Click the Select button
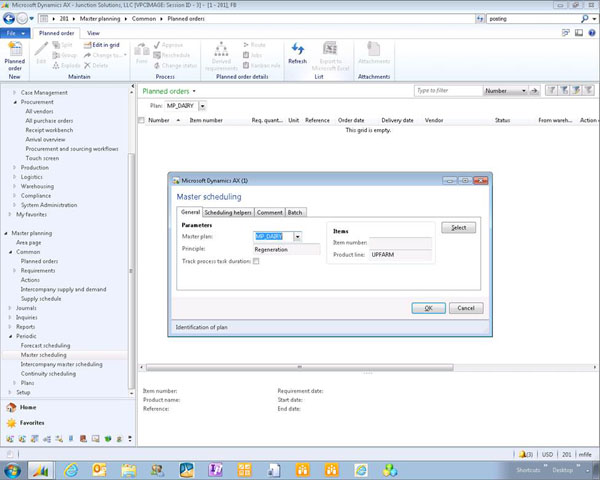This screenshot has width=600, height=480. pyautogui.click(x=458, y=228)
